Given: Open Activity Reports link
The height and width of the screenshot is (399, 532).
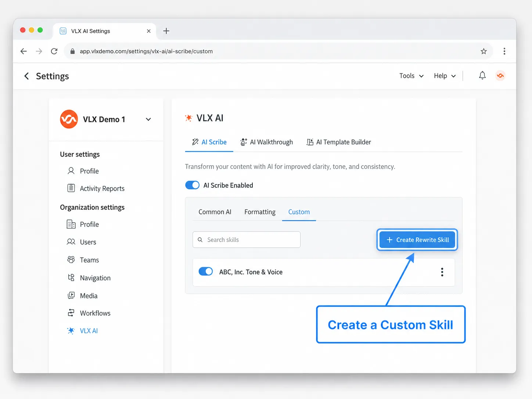Looking at the screenshot, I should (x=102, y=188).
